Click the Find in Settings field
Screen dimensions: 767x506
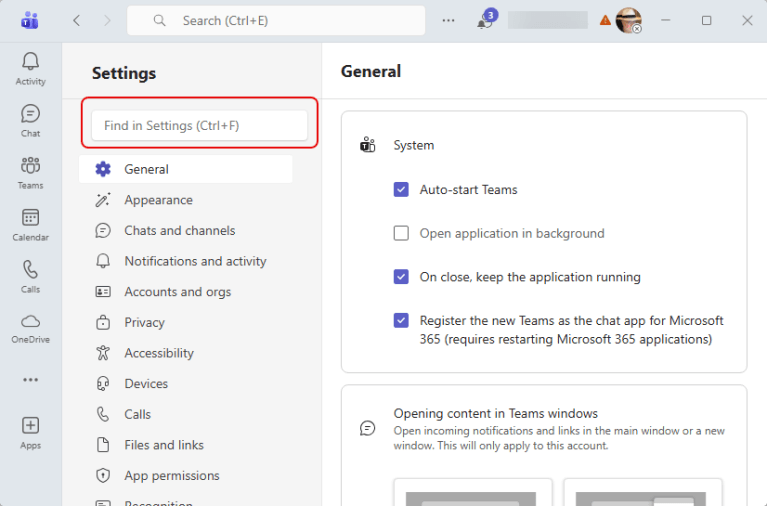199,126
